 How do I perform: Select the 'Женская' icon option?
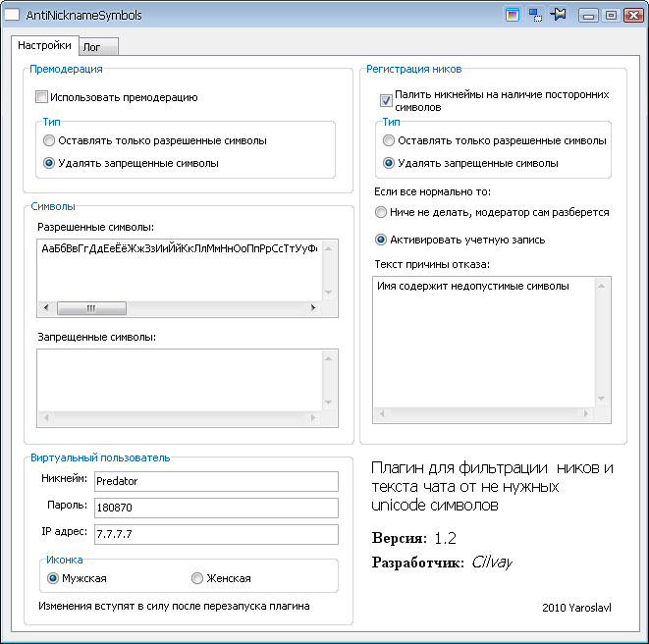[x=197, y=578]
